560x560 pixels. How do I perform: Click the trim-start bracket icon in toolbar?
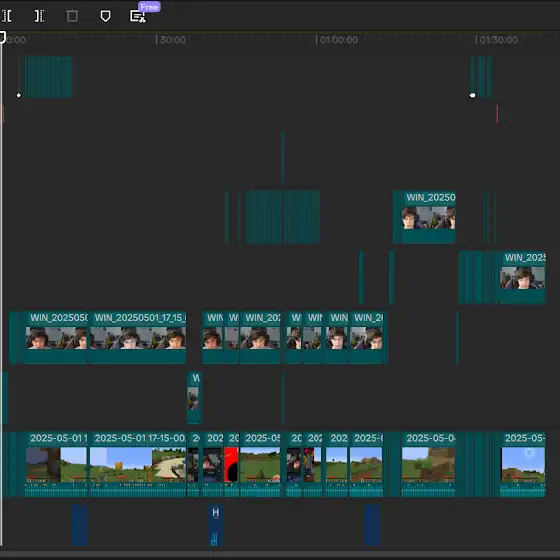pyautogui.click(x=6, y=16)
